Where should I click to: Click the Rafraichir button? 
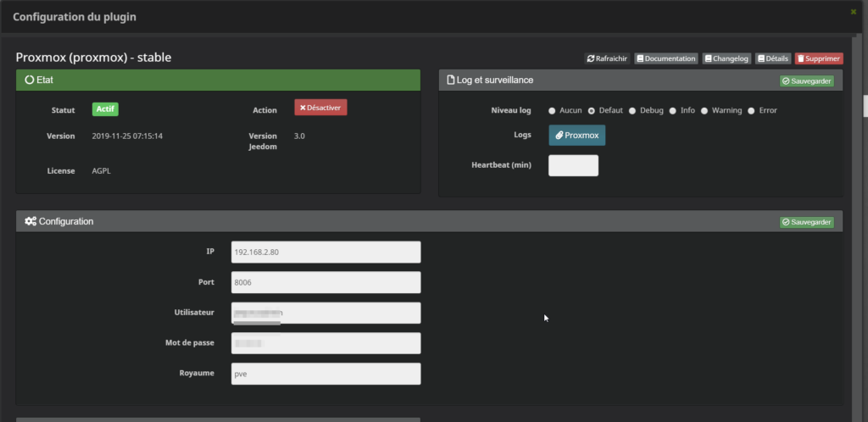607,58
